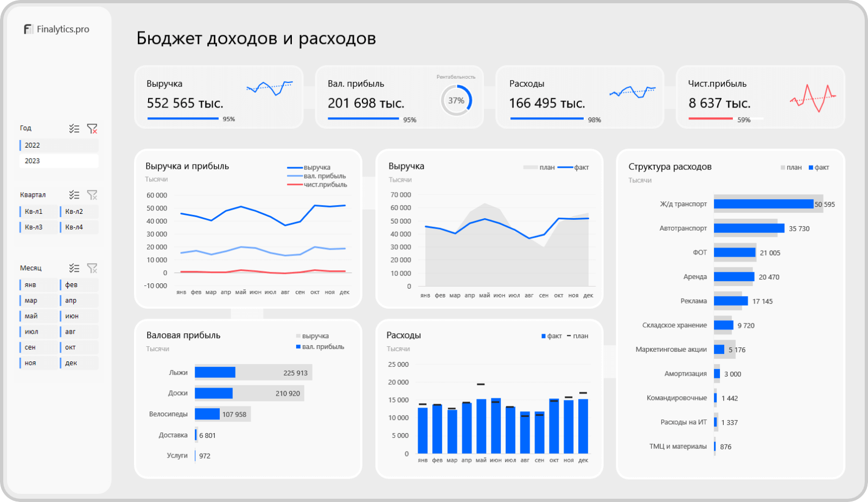Click the Автотранспорт bar value 35 730
This screenshot has height=502, width=868.
[799, 228]
